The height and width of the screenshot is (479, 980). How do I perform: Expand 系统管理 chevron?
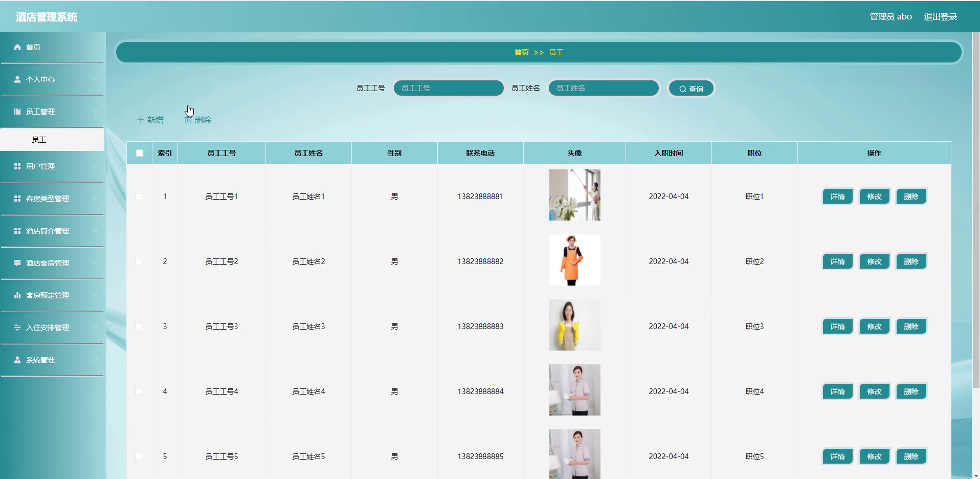point(95,360)
